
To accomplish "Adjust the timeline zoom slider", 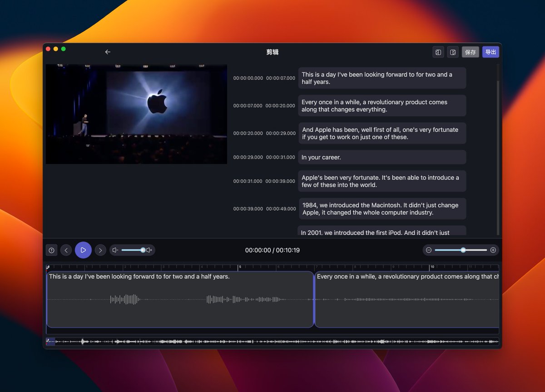I will 461,250.
